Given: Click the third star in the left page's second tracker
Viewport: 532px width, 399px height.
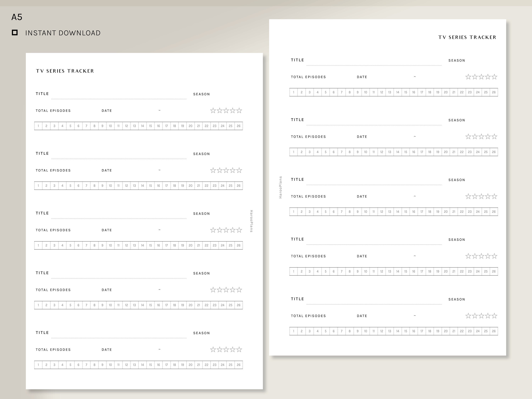Looking at the screenshot, I should [x=226, y=170].
